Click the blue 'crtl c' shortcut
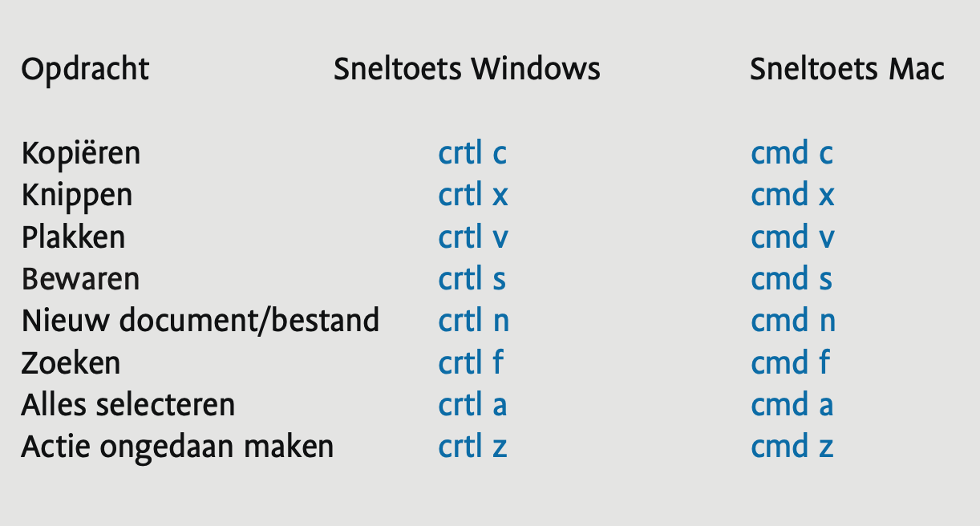 coord(472,153)
